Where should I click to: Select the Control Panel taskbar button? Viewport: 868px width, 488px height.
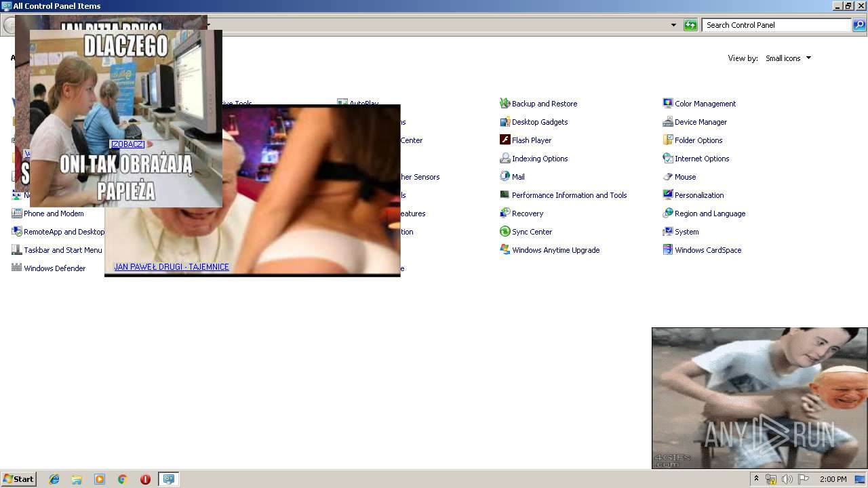[x=168, y=479]
